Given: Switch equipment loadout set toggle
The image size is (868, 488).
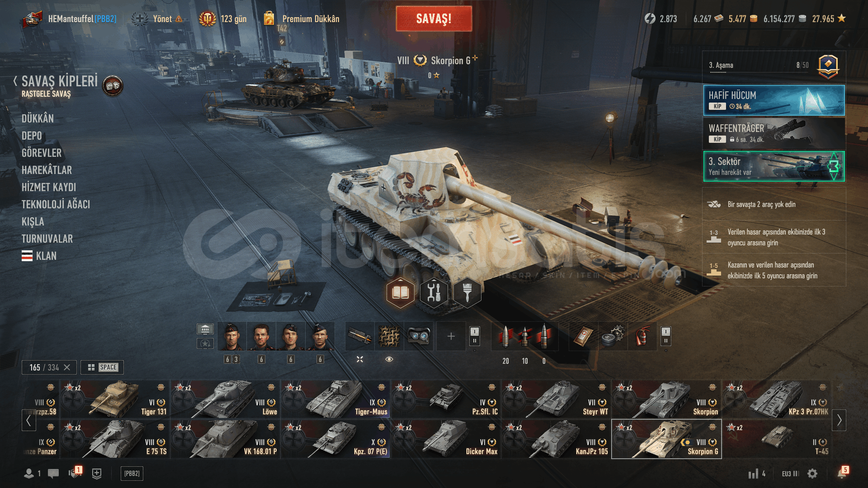Looking at the screenshot, I should coord(475,336).
